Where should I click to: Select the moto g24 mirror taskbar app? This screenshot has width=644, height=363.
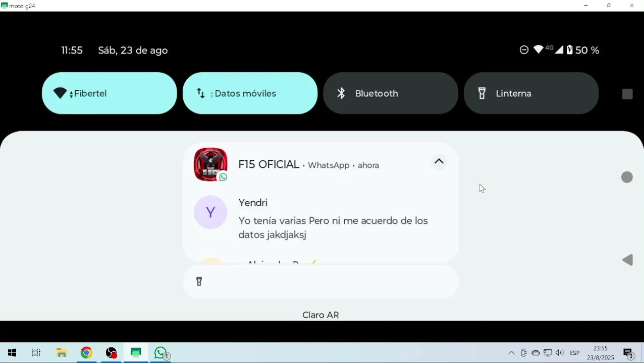point(136,353)
